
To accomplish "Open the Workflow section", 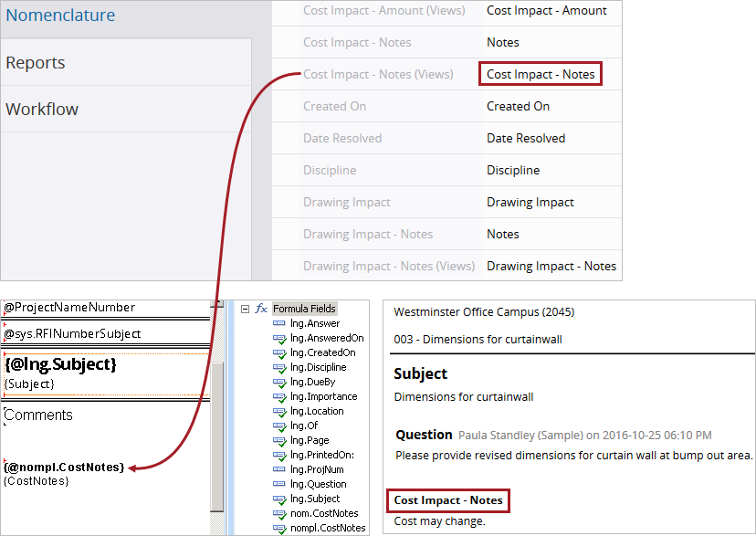I will coord(42,109).
